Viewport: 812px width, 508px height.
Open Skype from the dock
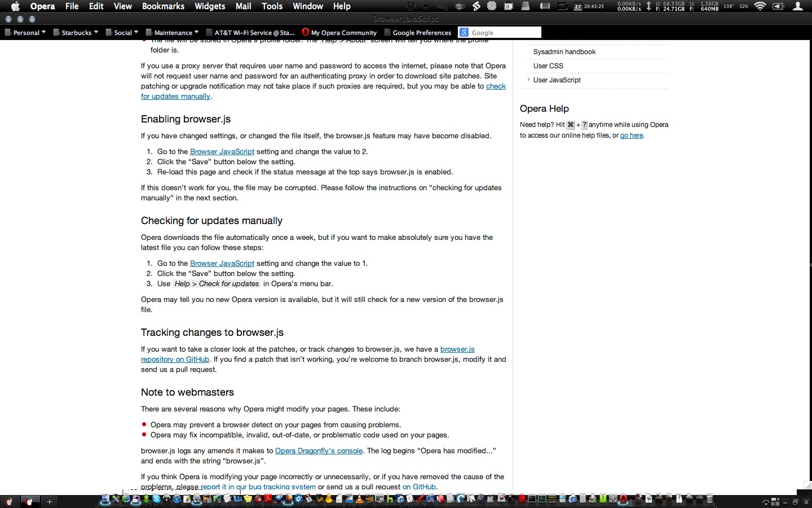[x=156, y=499]
